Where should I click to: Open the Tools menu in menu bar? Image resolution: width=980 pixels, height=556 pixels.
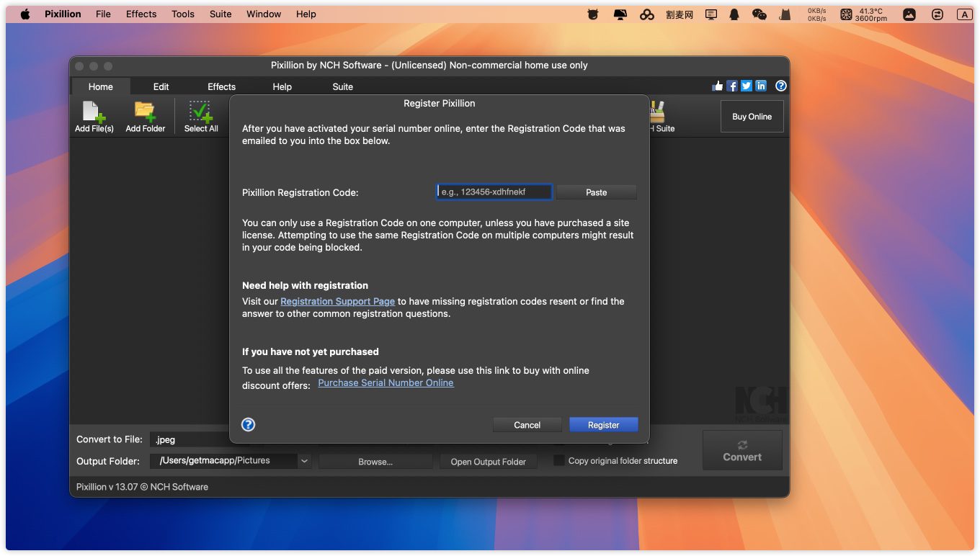tap(182, 14)
